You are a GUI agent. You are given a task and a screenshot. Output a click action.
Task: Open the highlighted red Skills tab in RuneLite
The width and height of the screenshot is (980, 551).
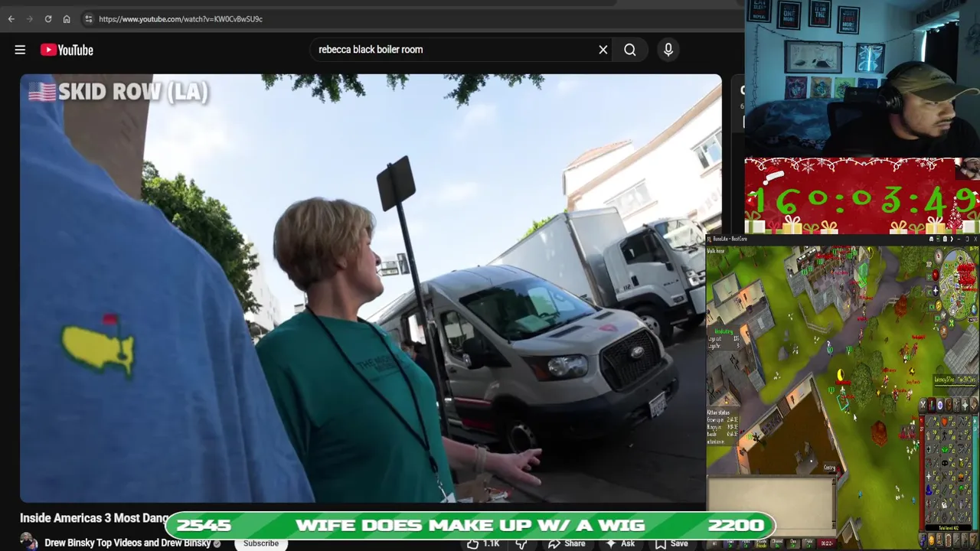pos(932,404)
